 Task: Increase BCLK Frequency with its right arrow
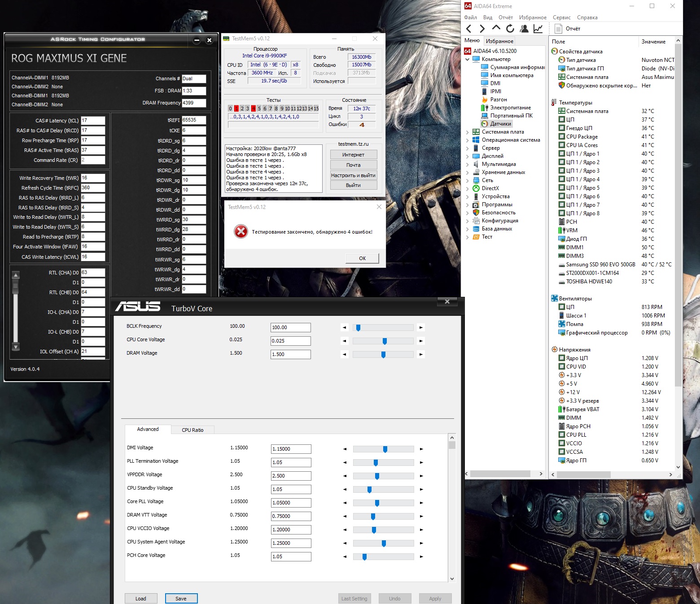click(421, 328)
